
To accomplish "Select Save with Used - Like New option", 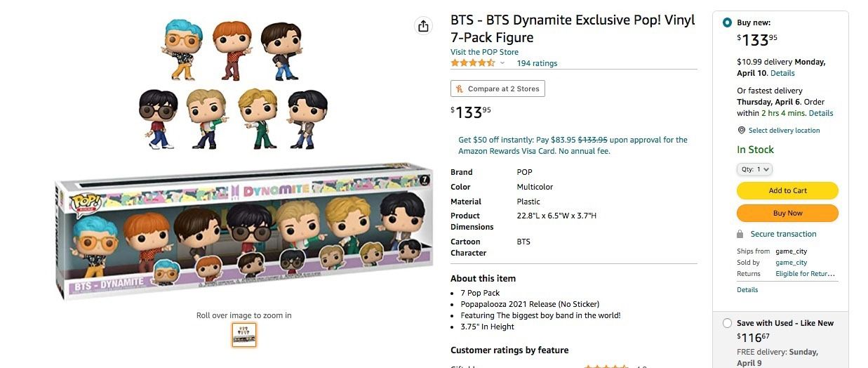I will (727, 323).
